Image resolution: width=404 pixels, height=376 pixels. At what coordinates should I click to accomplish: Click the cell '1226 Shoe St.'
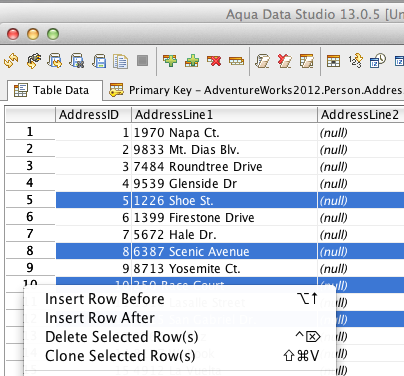[224, 201]
